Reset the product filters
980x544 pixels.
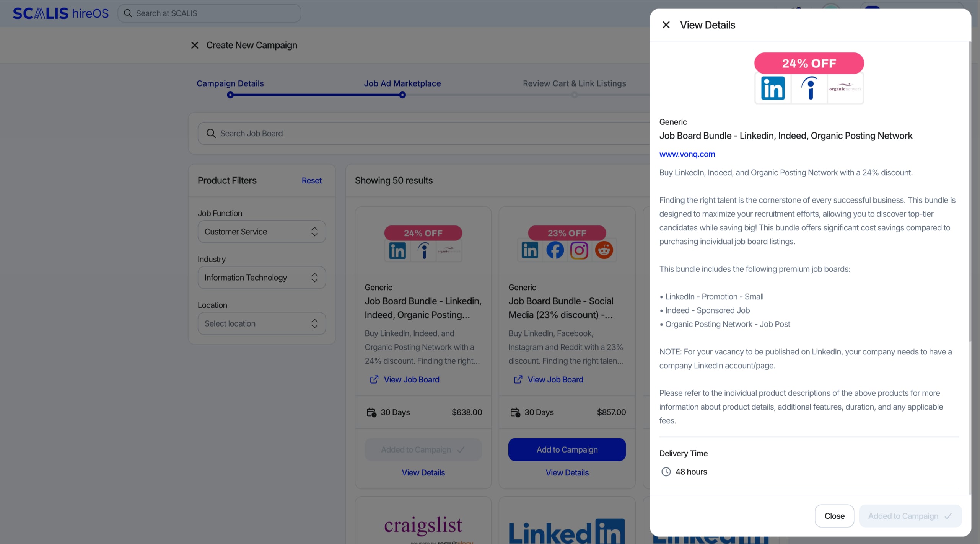pyautogui.click(x=312, y=180)
